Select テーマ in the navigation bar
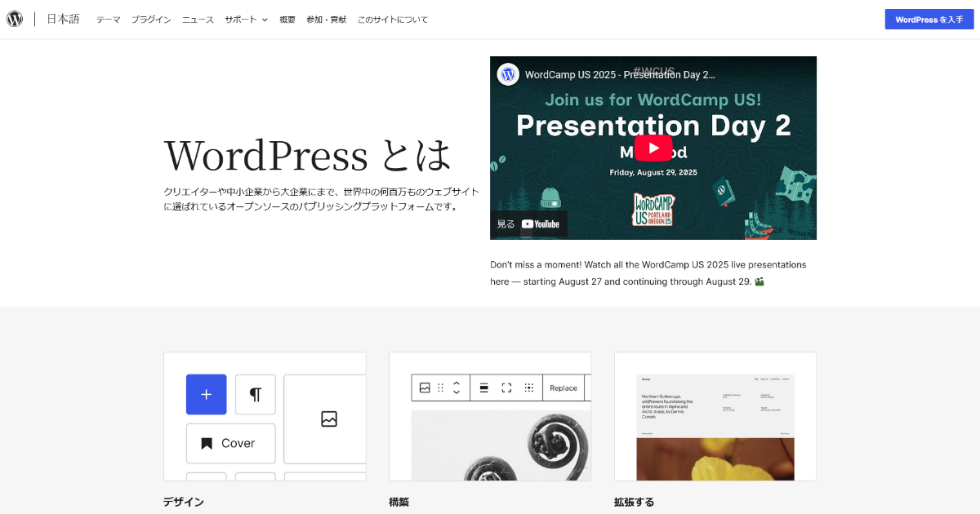 [108, 19]
